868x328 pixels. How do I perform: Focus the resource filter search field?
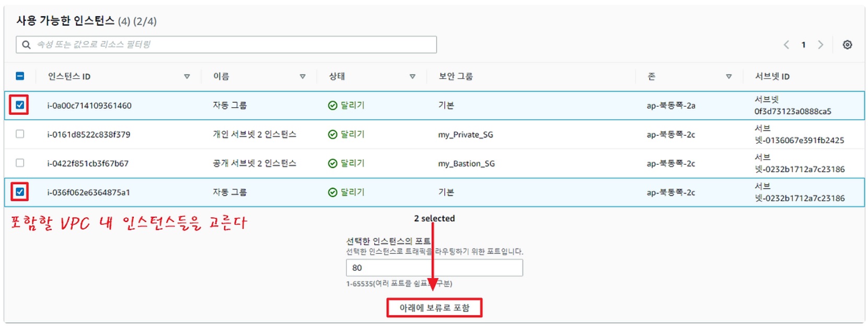tap(226, 44)
